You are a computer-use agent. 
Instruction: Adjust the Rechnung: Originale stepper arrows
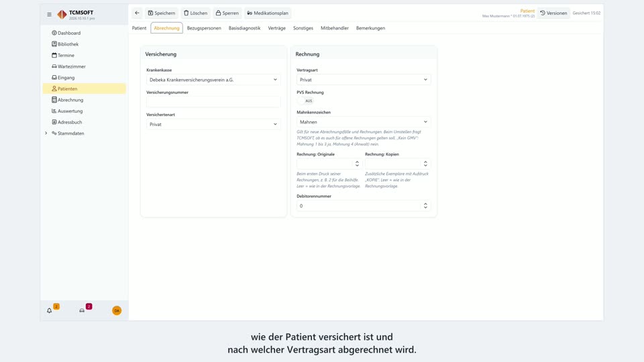[x=357, y=164]
